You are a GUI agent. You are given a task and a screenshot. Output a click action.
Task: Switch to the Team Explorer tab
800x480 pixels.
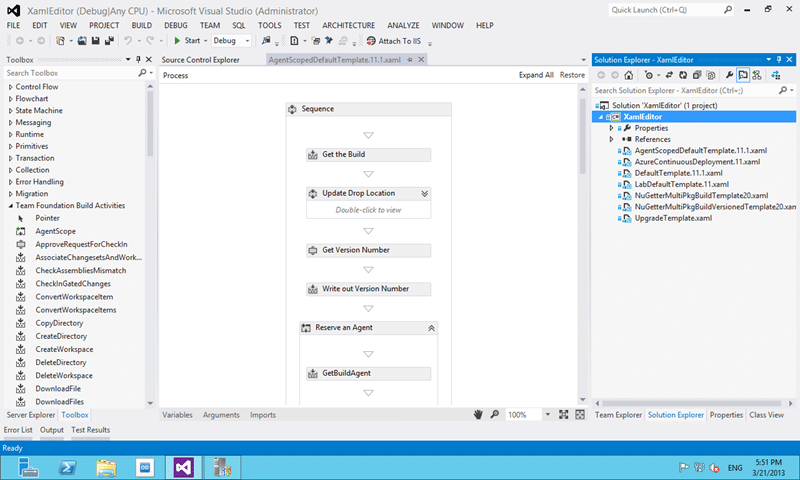(x=618, y=415)
